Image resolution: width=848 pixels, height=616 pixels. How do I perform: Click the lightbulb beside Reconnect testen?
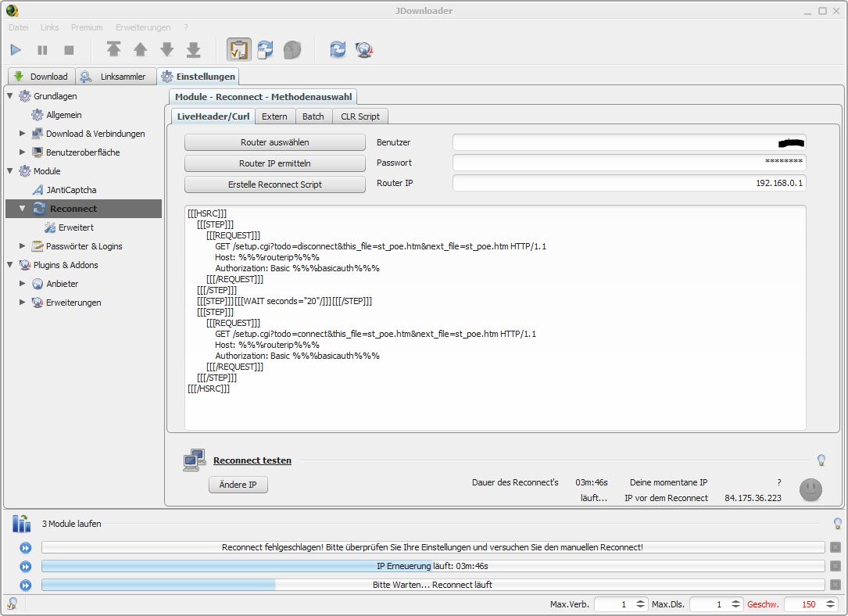(x=821, y=460)
